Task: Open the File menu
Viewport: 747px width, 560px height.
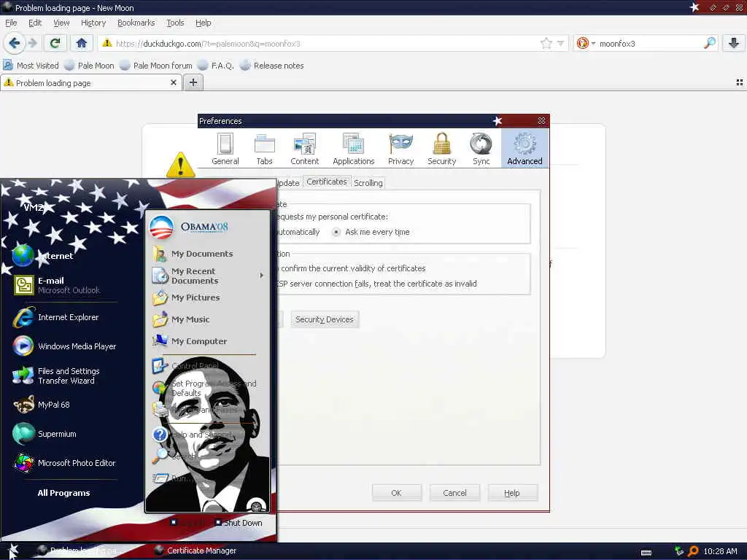Action: pyautogui.click(x=11, y=23)
